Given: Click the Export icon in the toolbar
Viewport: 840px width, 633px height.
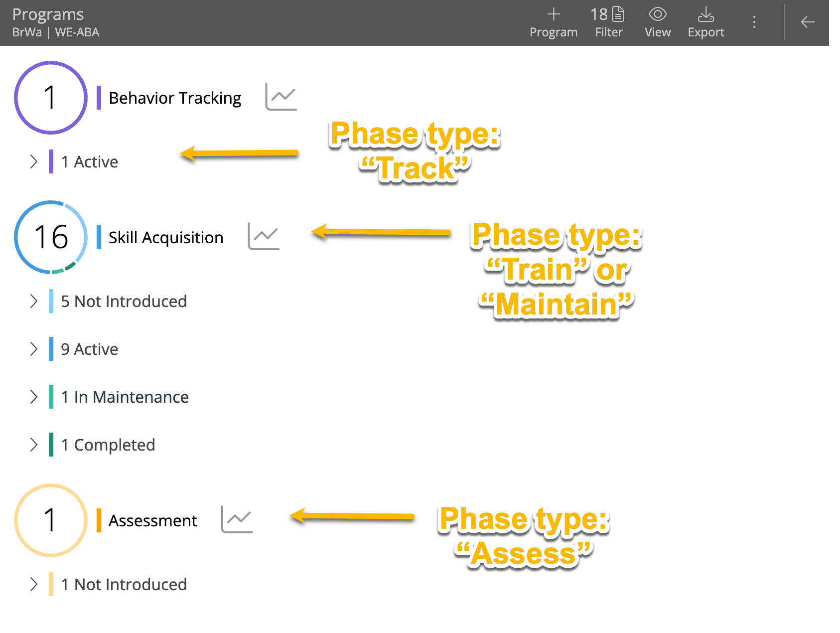Looking at the screenshot, I should click(x=706, y=15).
